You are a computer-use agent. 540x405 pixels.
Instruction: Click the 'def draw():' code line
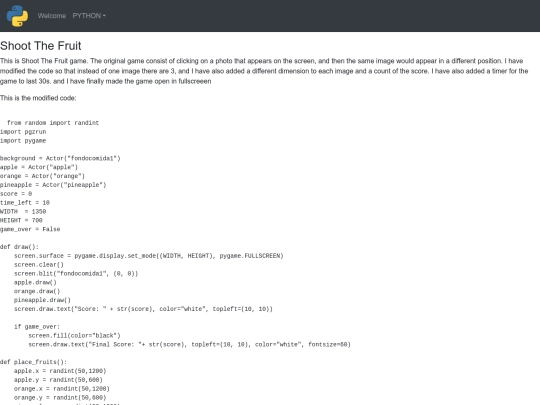click(20, 247)
